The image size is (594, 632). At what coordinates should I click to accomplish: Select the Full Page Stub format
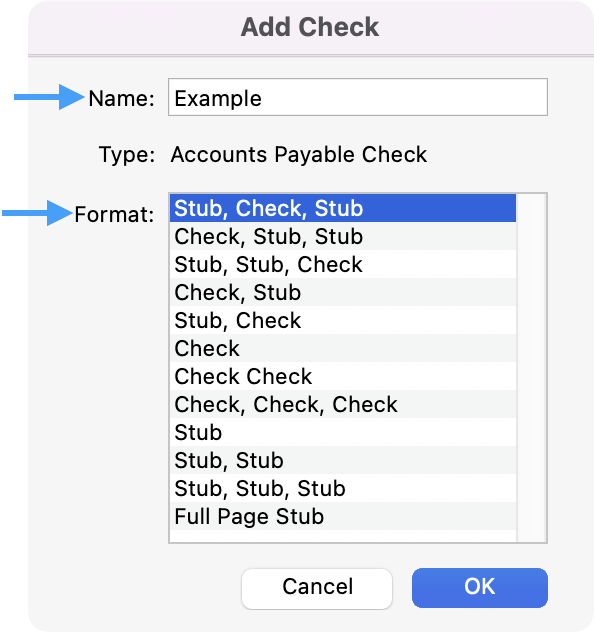tap(343, 516)
